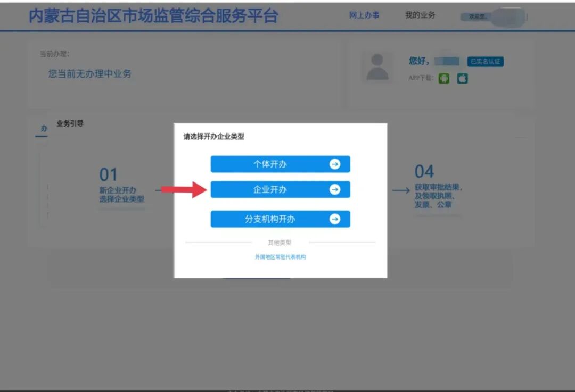This screenshot has width=575, height=392.
Task: Click the 其他类型 divider label
Action: [x=281, y=241]
